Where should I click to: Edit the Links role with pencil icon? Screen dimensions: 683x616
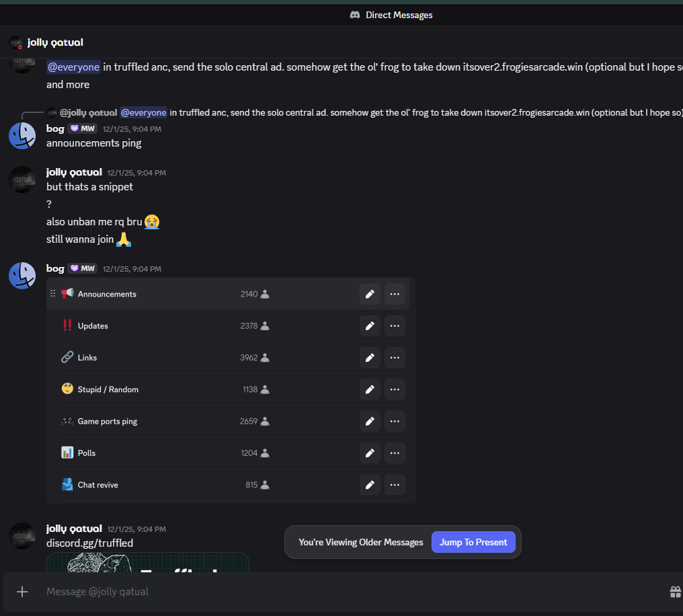pos(369,358)
